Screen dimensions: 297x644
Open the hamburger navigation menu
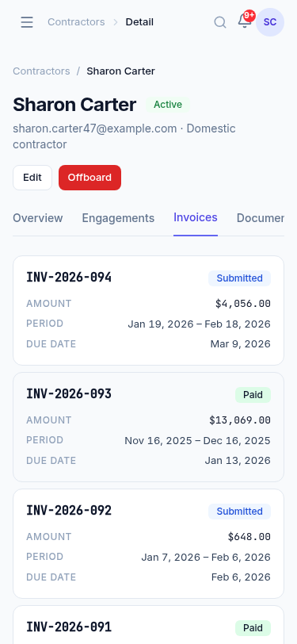click(x=27, y=22)
